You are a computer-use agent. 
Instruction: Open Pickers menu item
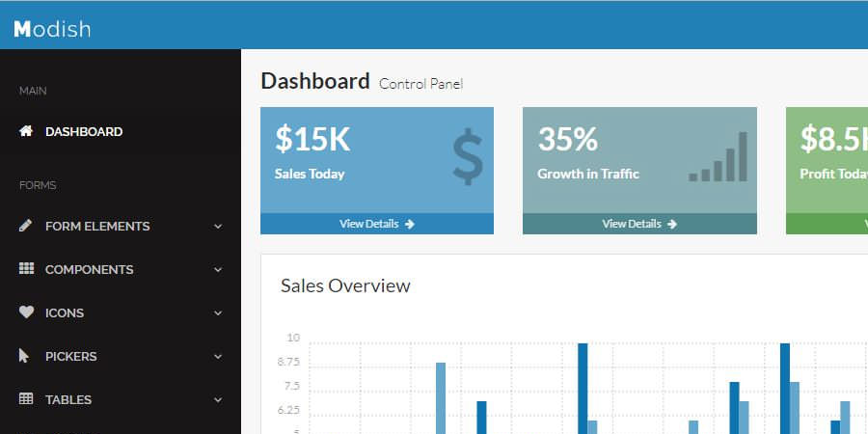click(121, 356)
